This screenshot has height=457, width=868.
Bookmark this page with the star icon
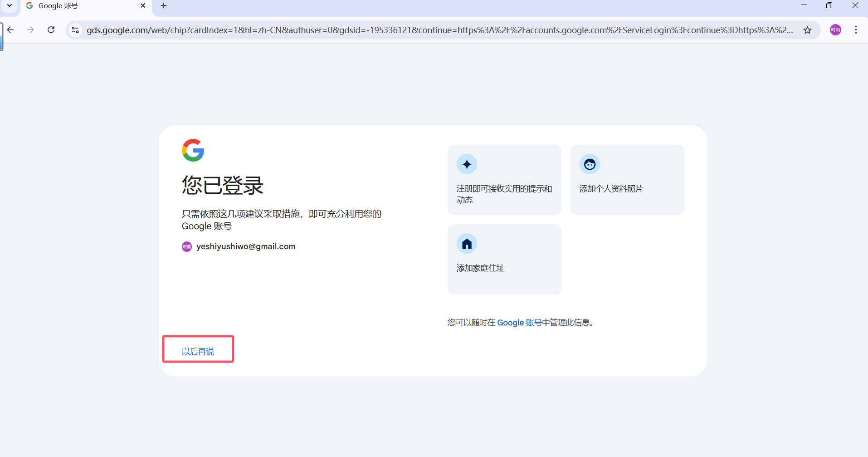click(x=807, y=30)
